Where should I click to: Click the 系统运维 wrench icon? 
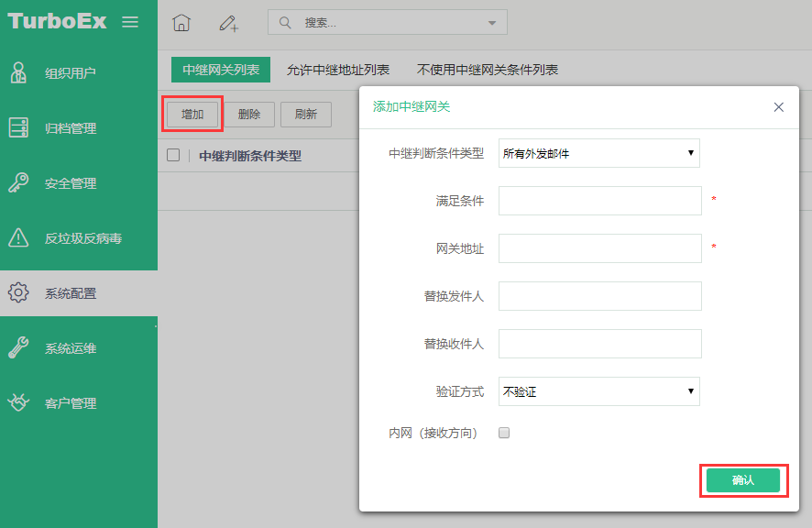(18, 347)
